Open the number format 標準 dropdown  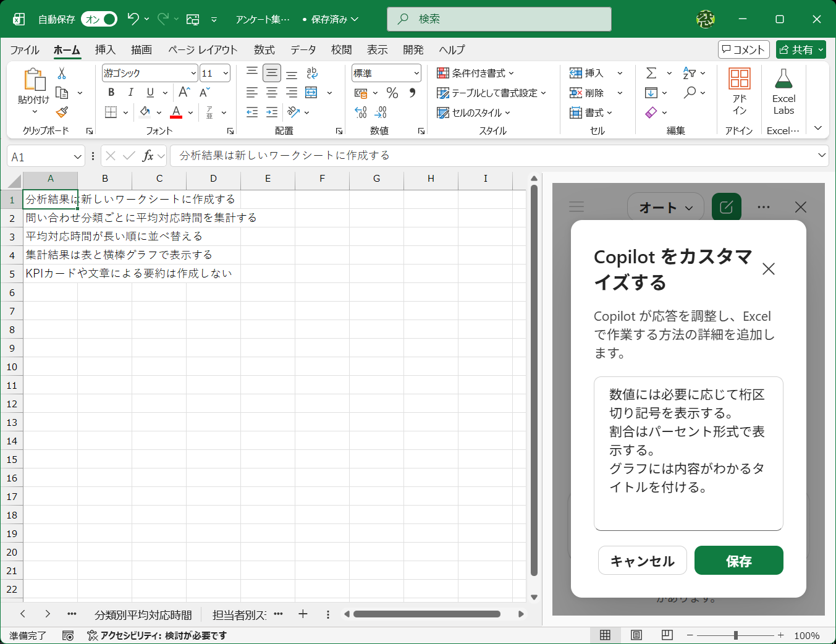point(416,74)
